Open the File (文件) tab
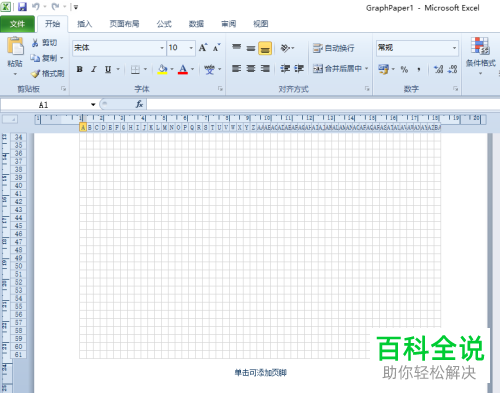 coord(17,24)
